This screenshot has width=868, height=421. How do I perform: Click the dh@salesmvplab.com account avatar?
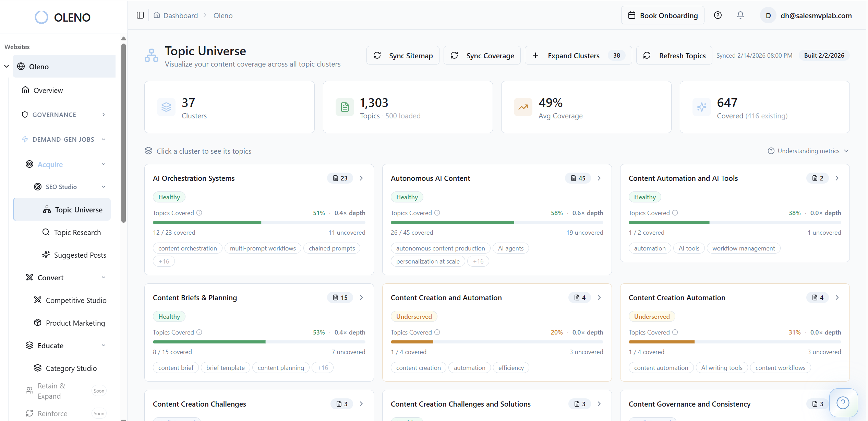(x=768, y=15)
